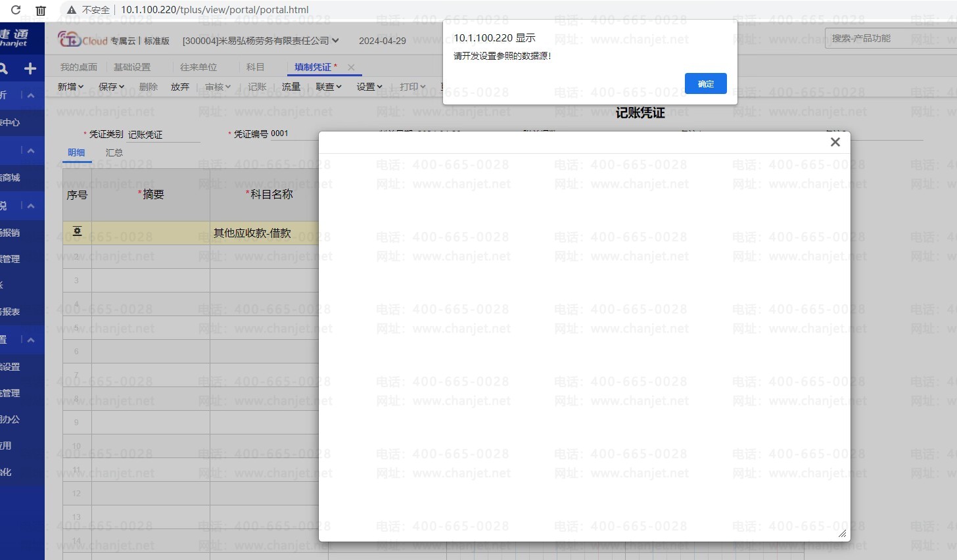Click the popup resize grip corner
The image size is (957, 560).
point(843,534)
